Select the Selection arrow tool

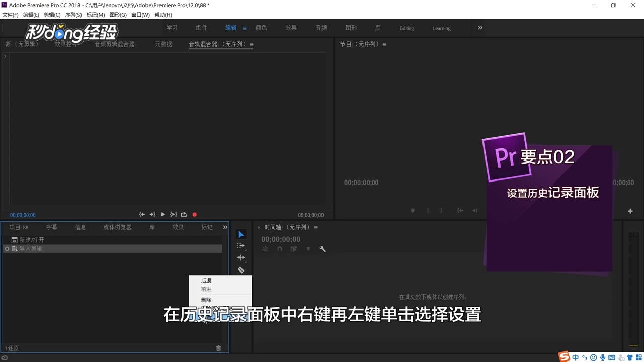point(241,235)
